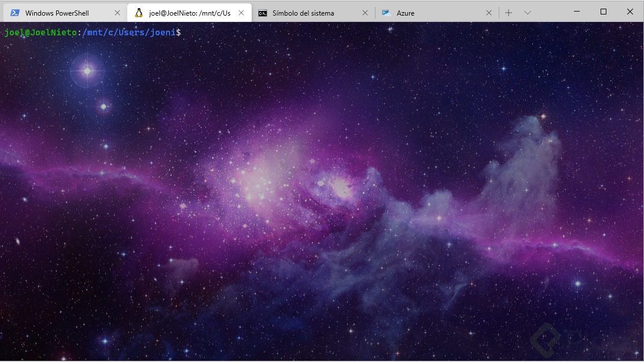The image size is (644, 362).
Task: Expand the new tab profile dropdown
Action: click(x=528, y=13)
